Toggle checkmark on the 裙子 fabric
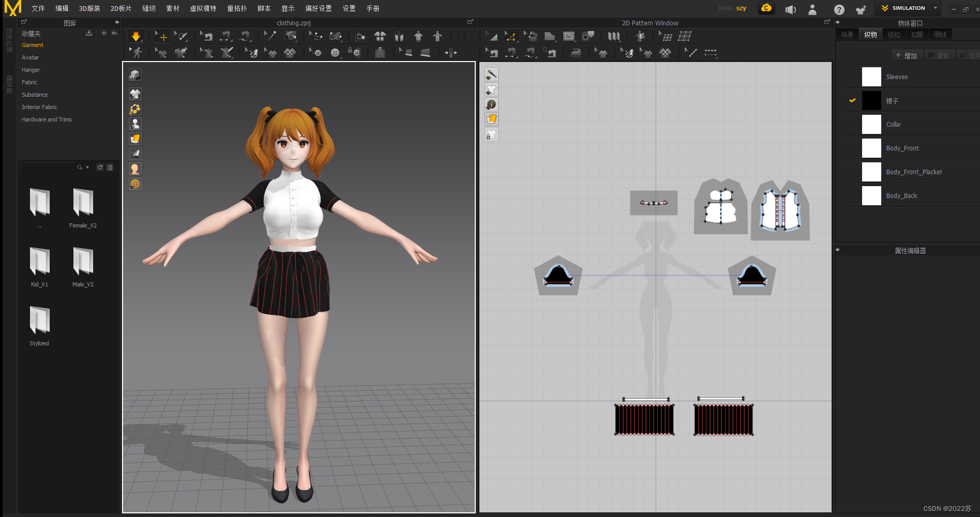Viewport: 980px width, 517px height. pyautogui.click(x=852, y=100)
